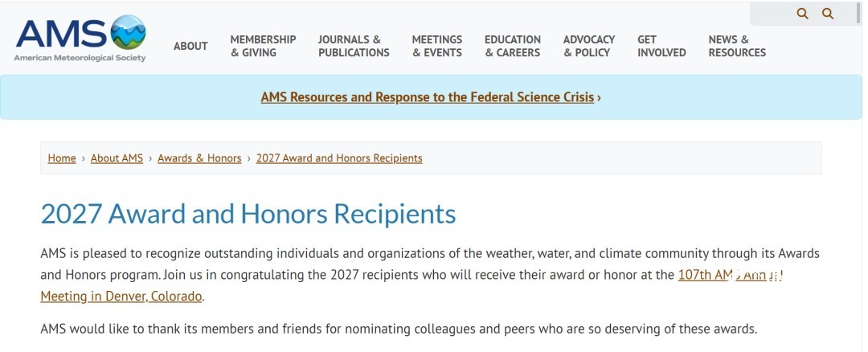Open the About menu
The image size is (868, 352).
[190, 46]
